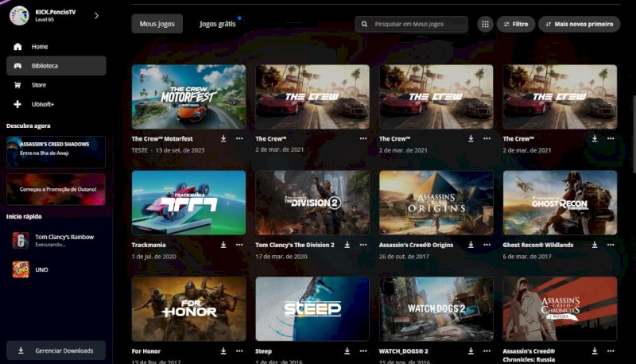This screenshot has height=364, width=636.
Task: Open the Store cart item
Action: click(56, 85)
